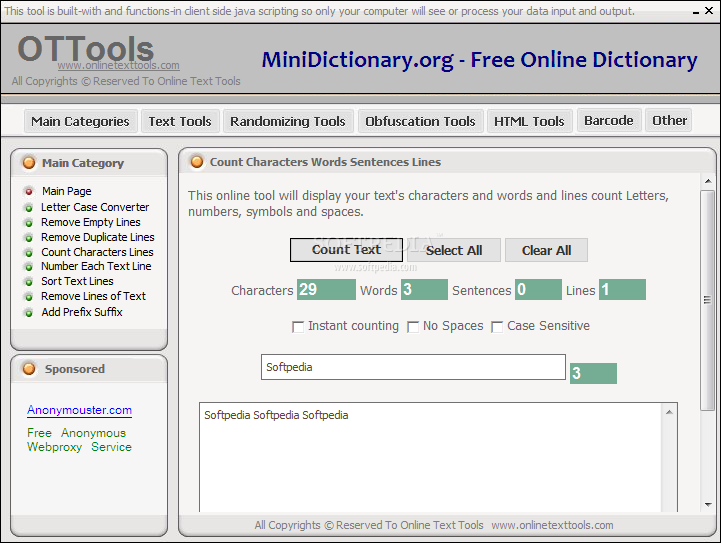Open the Anonymouster.com sponsored link

[80, 410]
